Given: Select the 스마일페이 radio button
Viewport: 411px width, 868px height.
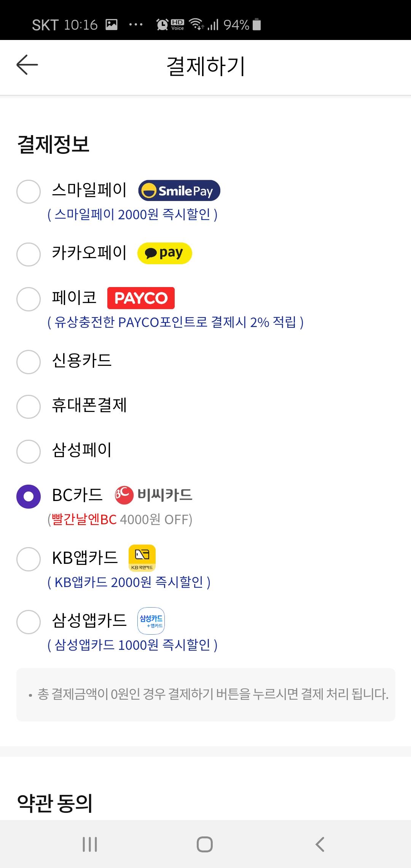Looking at the screenshot, I should (29, 191).
